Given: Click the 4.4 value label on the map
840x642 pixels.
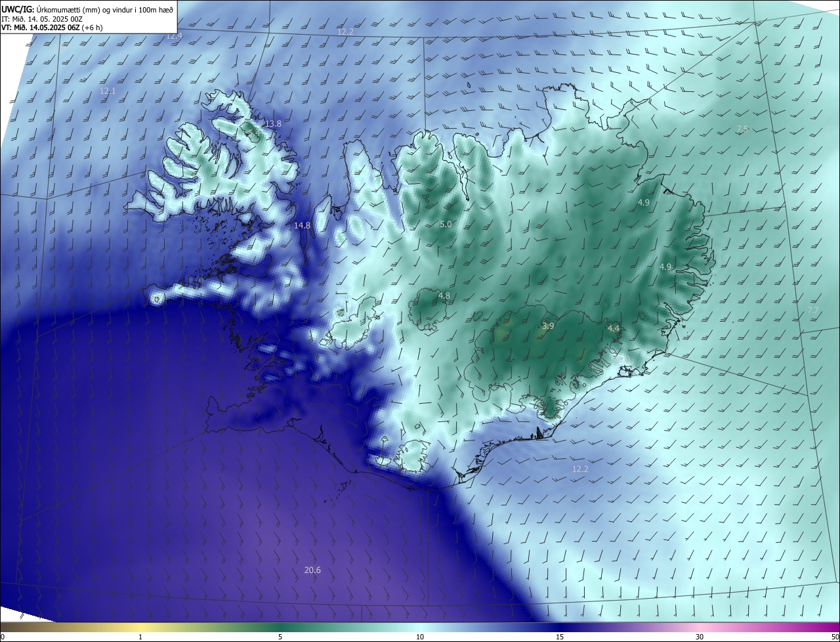Looking at the screenshot, I should pos(614,328).
